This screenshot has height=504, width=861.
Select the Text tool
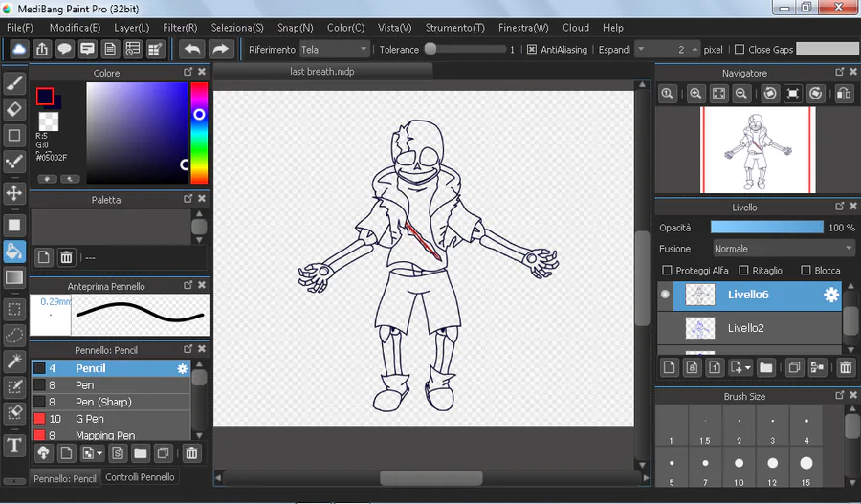coord(14,445)
